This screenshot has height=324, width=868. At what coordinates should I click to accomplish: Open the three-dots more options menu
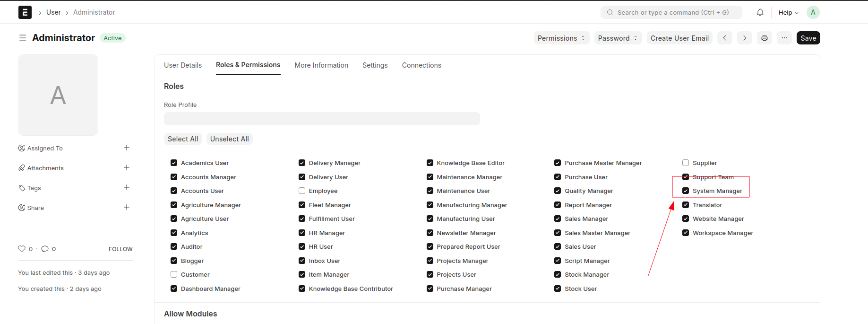(784, 38)
